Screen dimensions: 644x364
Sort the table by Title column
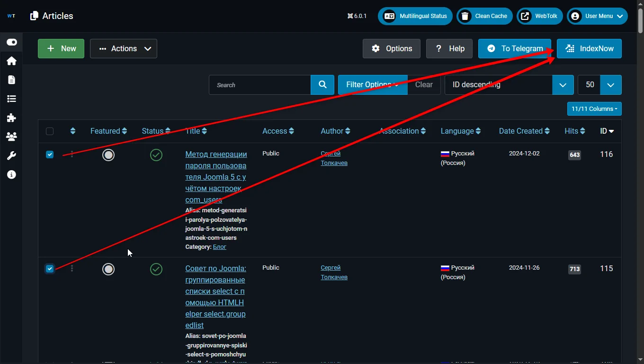(x=196, y=131)
